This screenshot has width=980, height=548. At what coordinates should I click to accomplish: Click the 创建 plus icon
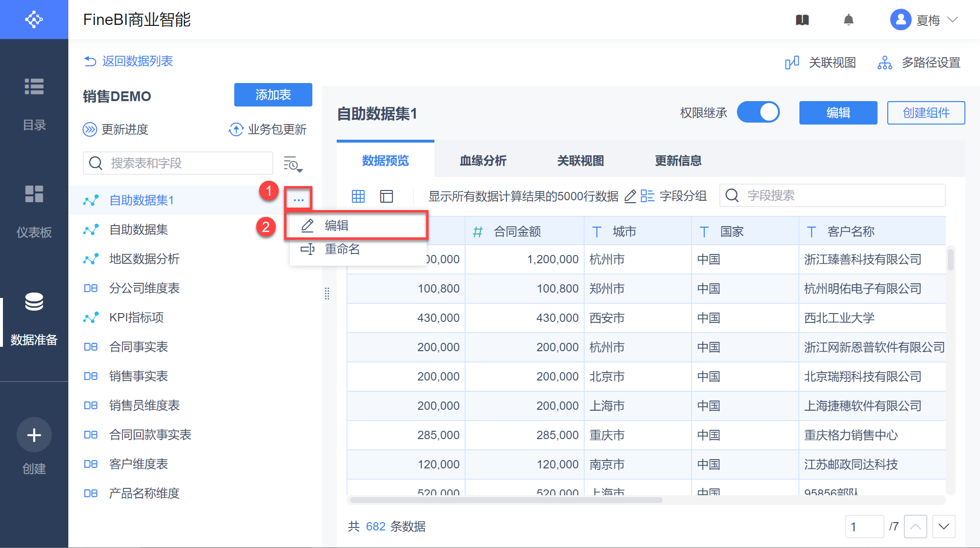(x=34, y=435)
